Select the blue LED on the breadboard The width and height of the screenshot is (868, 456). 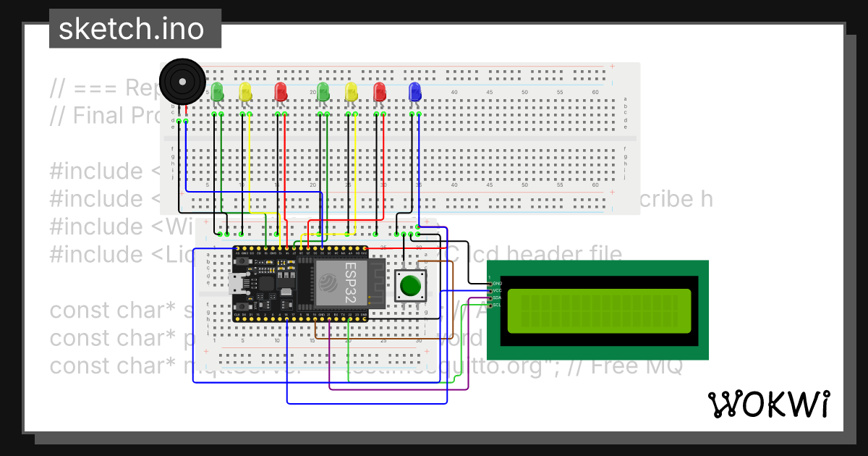[415, 92]
